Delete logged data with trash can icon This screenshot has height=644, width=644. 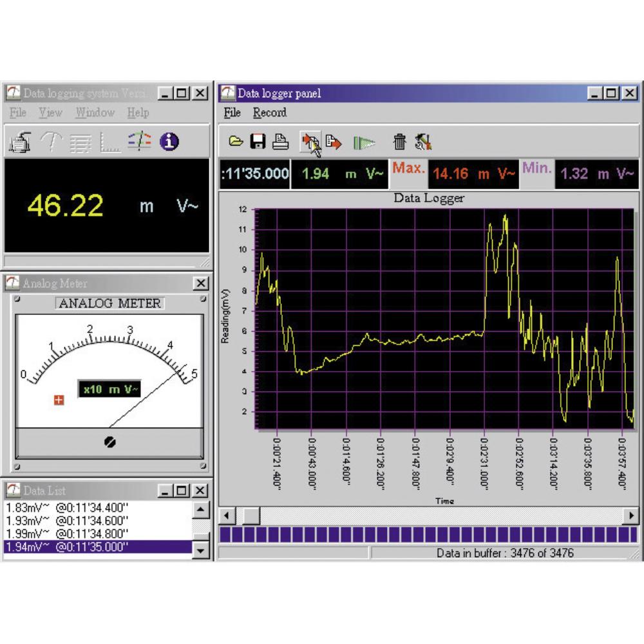(400, 142)
